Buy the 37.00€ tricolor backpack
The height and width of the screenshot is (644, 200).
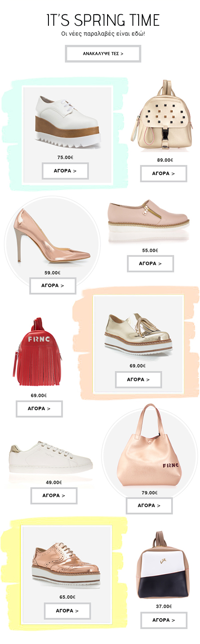(164, 620)
